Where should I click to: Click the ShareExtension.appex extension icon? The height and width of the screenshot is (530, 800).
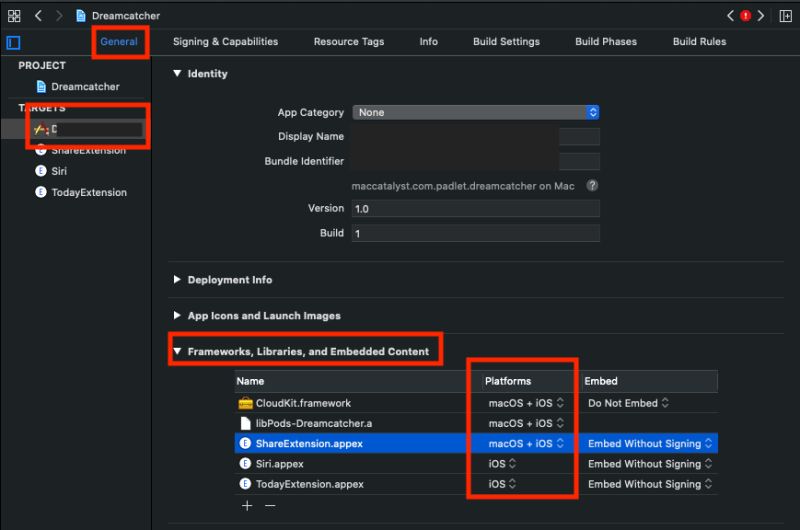[245, 443]
